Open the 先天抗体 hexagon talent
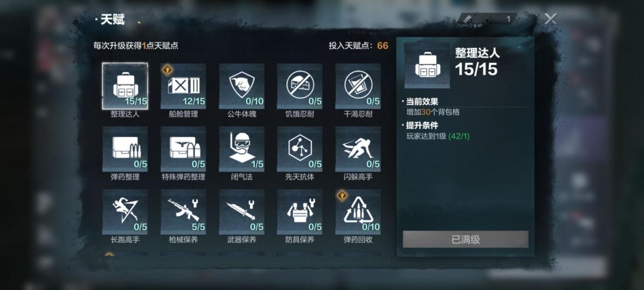 [300, 149]
